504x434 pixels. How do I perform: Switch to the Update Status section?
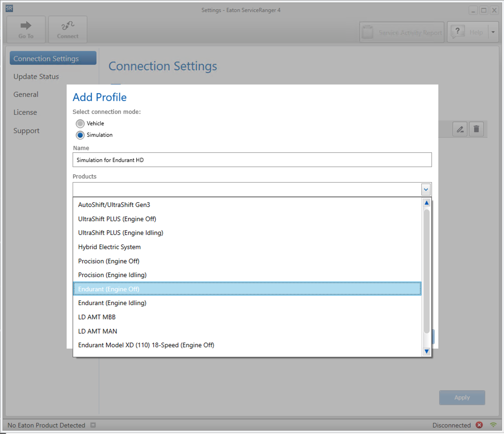(36, 76)
